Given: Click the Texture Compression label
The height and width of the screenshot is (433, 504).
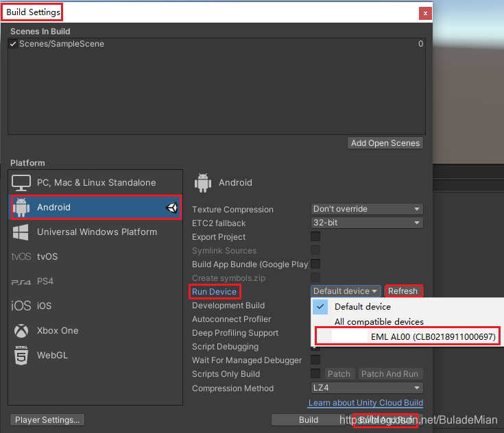Looking at the screenshot, I should click(x=232, y=210).
